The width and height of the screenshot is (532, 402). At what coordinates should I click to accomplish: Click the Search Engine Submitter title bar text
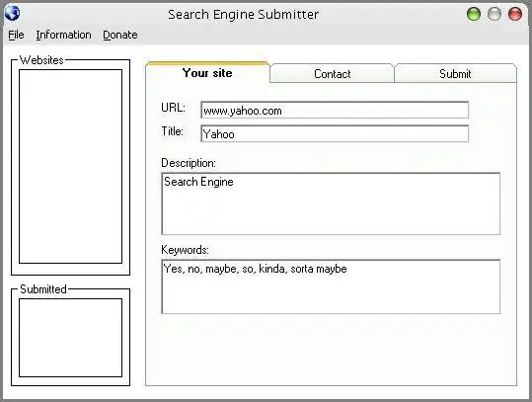point(243,14)
